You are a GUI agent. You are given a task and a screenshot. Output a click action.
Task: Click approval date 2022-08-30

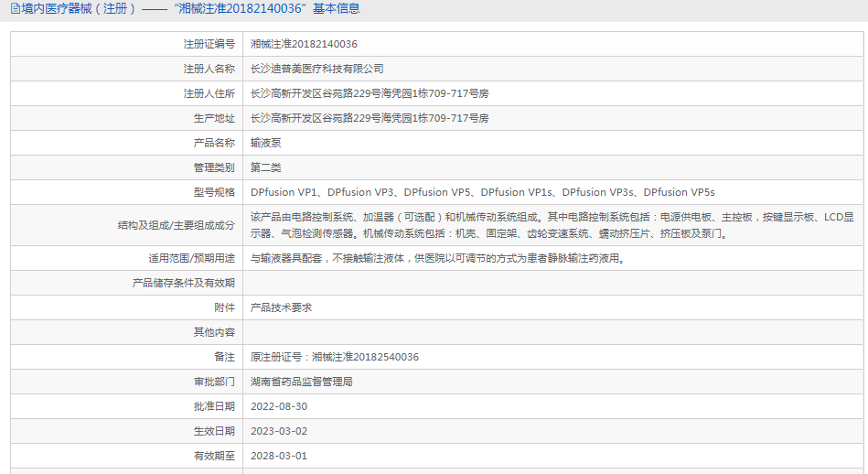pyautogui.click(x=279, y=406)
